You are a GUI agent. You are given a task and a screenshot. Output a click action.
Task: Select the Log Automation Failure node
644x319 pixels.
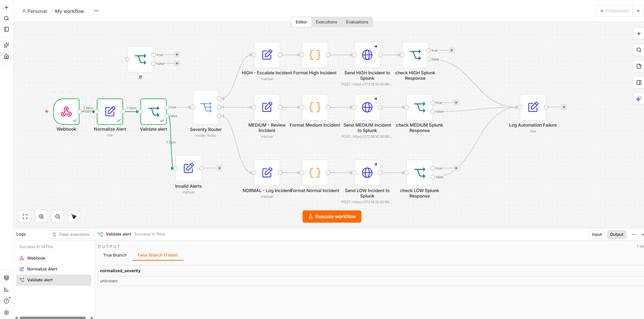point(533,107)
